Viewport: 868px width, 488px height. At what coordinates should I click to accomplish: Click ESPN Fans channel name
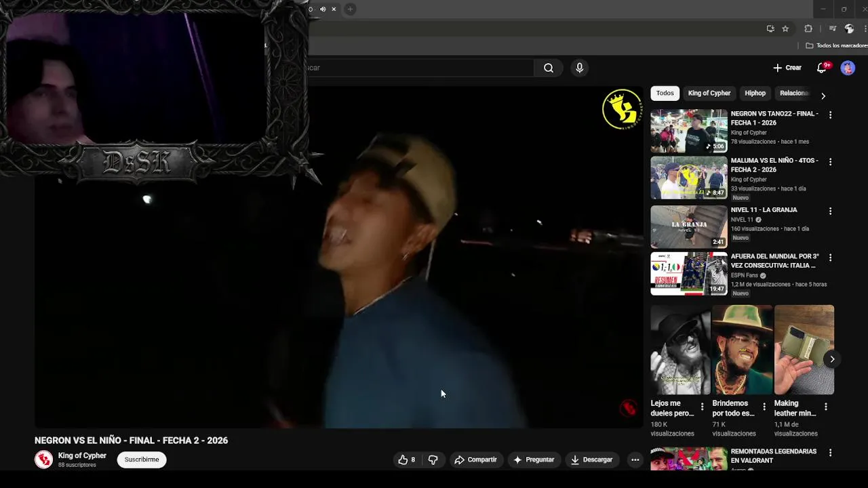(745, 275)
